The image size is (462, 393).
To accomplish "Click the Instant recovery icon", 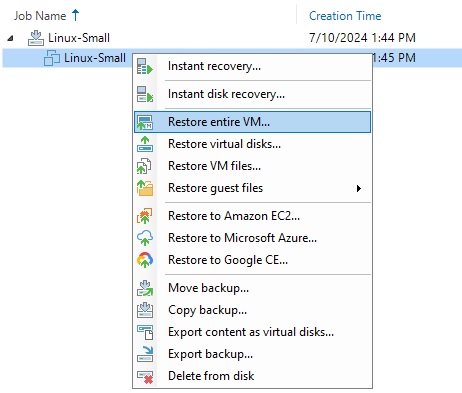I will pyautogui.click(x=145, y=66).
